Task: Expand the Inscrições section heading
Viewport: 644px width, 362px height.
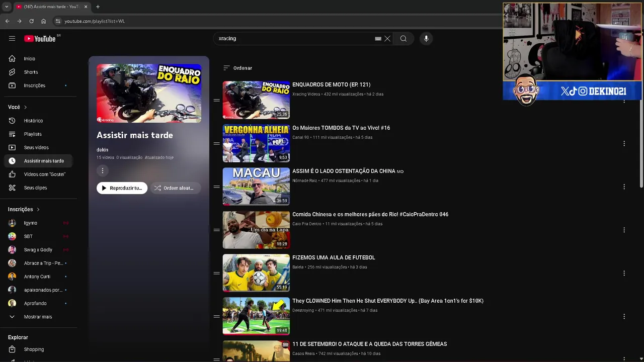Action: click(24, 209)
